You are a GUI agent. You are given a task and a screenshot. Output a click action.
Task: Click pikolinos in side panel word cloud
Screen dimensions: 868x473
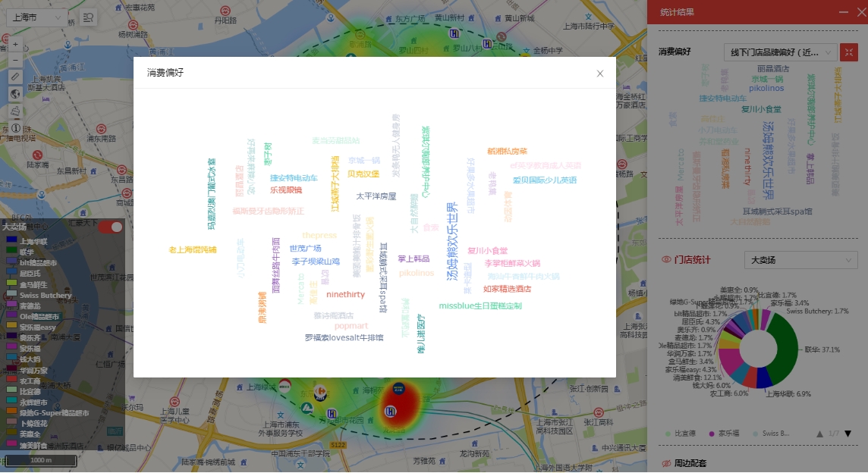[x=766, y=88]
